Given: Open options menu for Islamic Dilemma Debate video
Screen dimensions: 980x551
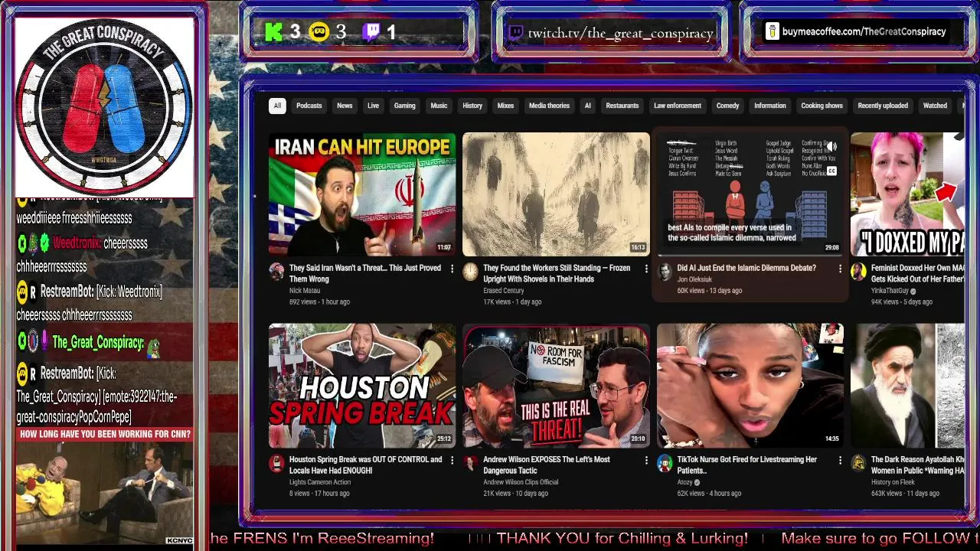Looking at the screenshot, I should [x=840, y=269].
